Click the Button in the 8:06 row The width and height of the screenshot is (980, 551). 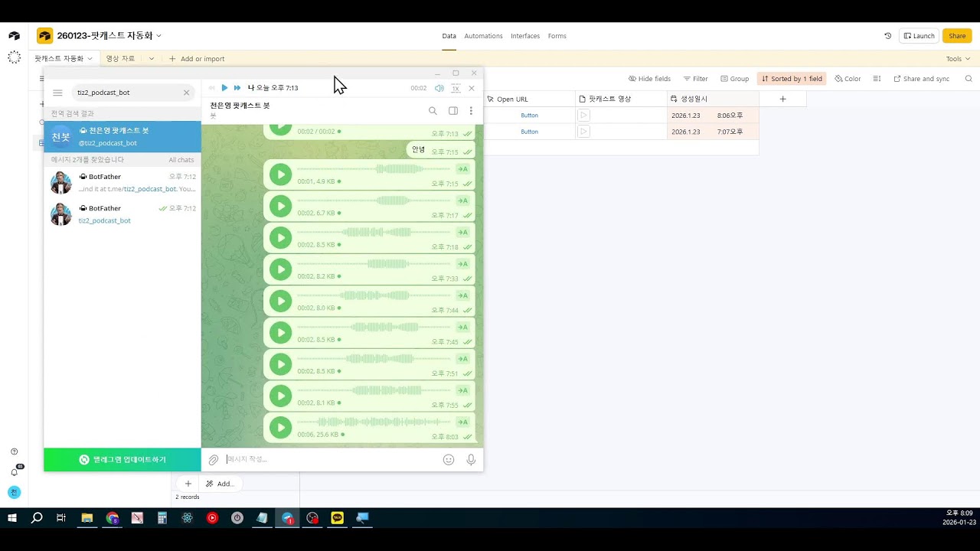[530, 116]
